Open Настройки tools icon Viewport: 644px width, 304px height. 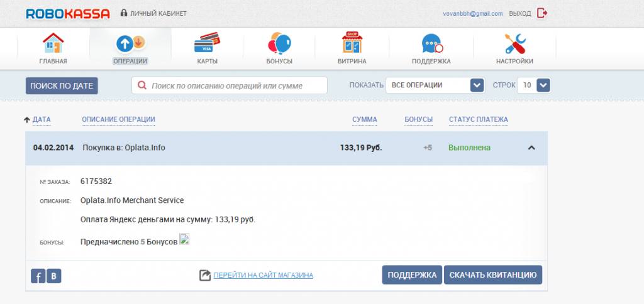[514, 43]
